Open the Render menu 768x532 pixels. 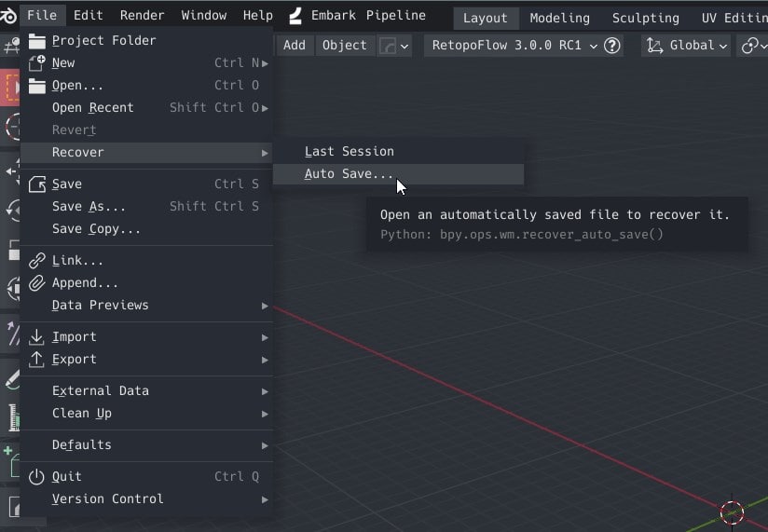click(x=142, y=15)
